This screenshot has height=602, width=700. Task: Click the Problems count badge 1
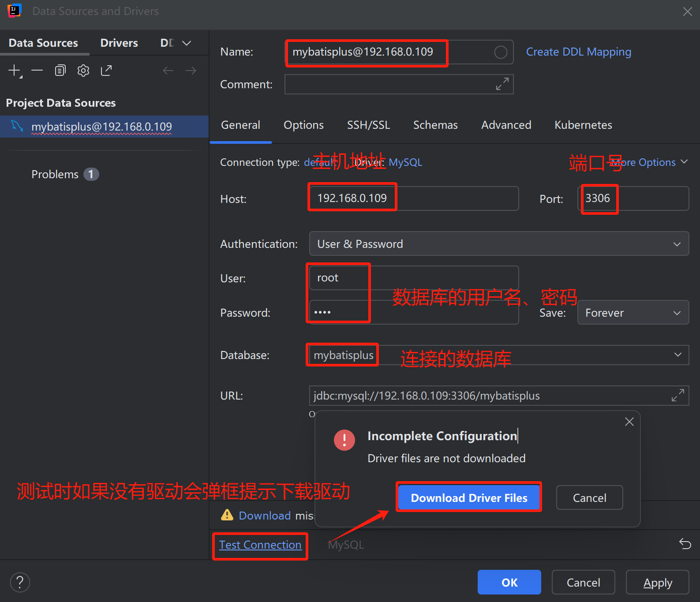point(91,174)
